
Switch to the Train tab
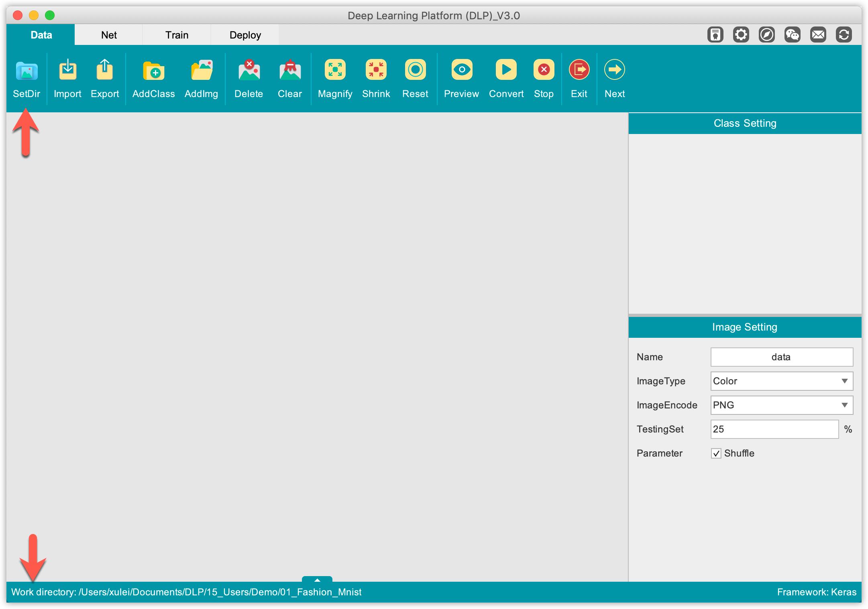click(177, 35)
